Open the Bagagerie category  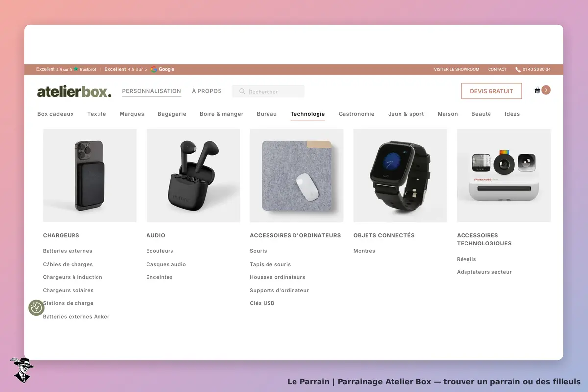click(172, 114)
